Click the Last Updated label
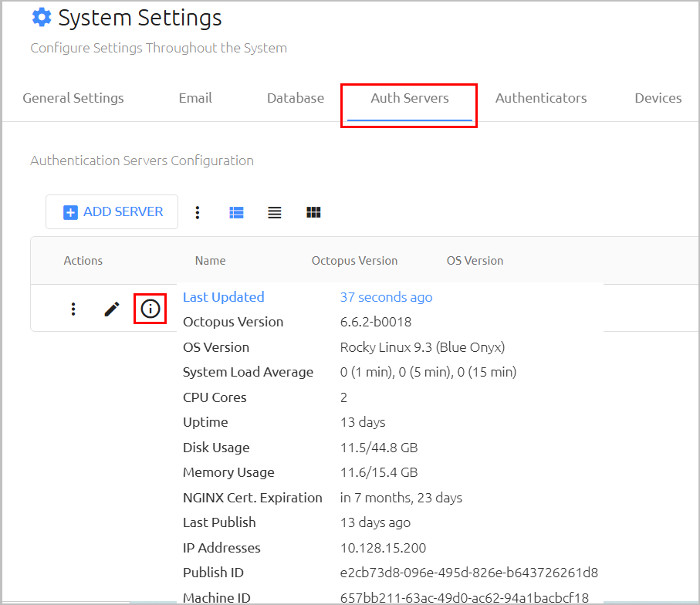The width and height of the screenshot is (700, 605). [224, 297]
